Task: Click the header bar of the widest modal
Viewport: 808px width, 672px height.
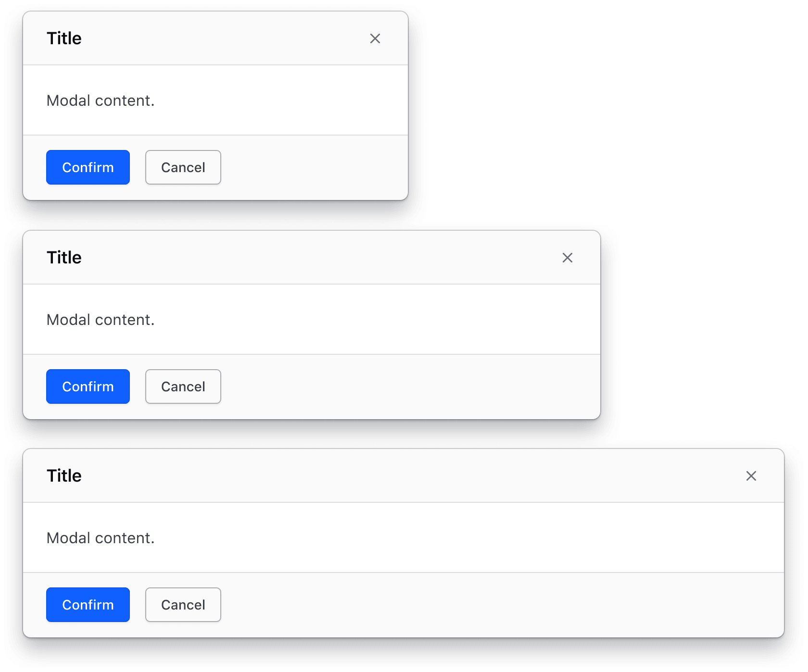Action: coord(385,475)
